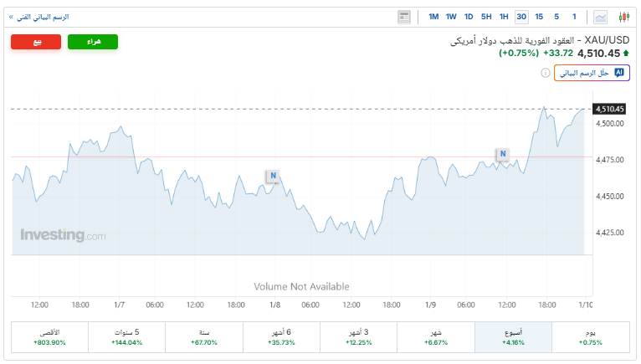
Task: Open the news panel icon in toolbar
Action: [x=405, y=17]
